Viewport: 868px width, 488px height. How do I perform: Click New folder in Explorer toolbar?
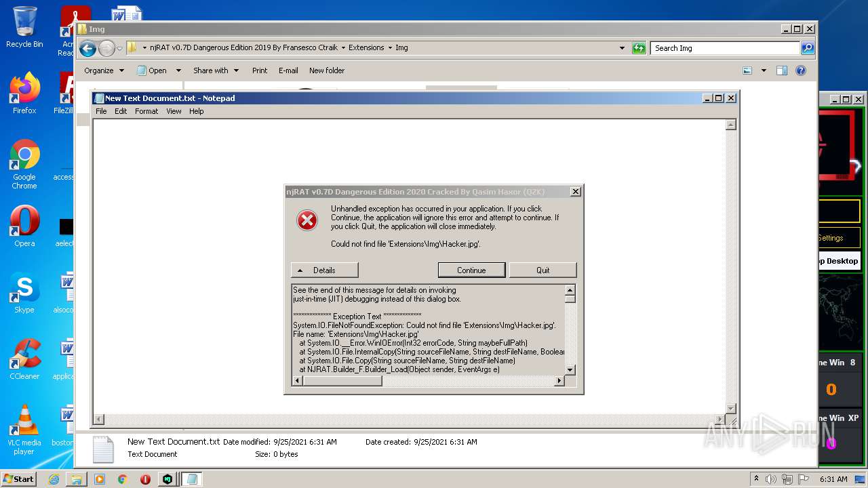[327, 70]
